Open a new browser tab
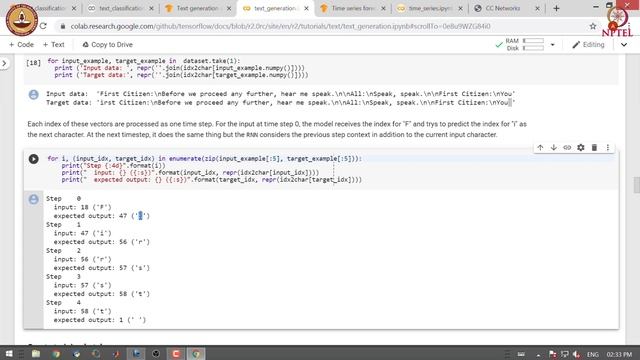This screenshot has height=360, width=640. tap(556, 8)
